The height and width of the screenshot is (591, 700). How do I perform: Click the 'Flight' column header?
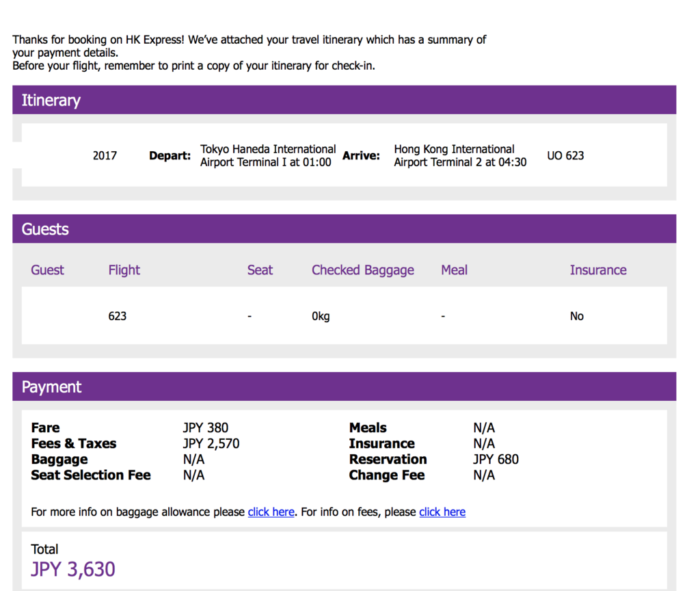coord(124,270)
